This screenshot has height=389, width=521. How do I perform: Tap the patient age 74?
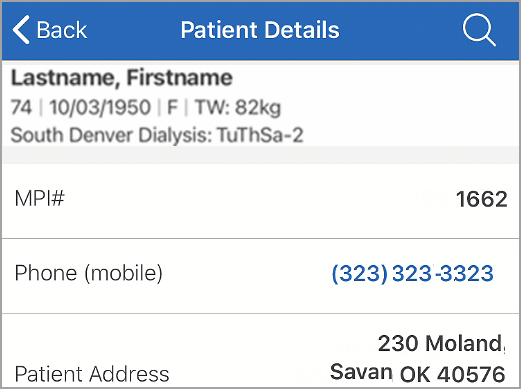click(21, 107)
